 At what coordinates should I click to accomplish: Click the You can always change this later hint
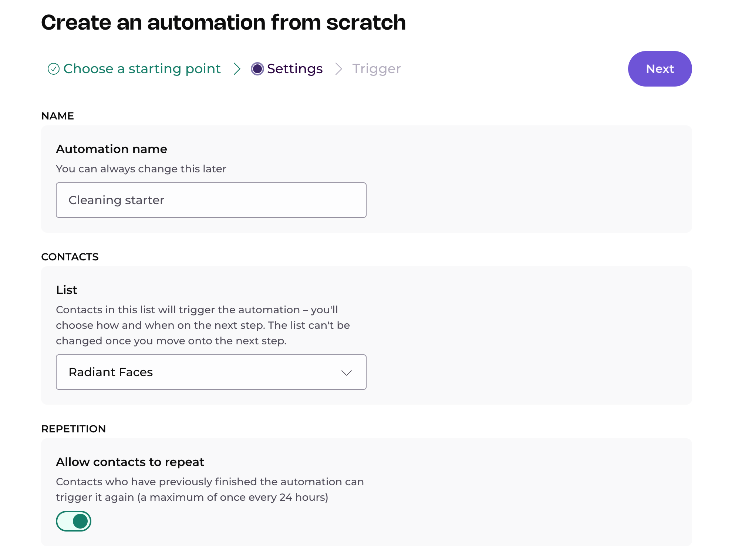(141, 169)
